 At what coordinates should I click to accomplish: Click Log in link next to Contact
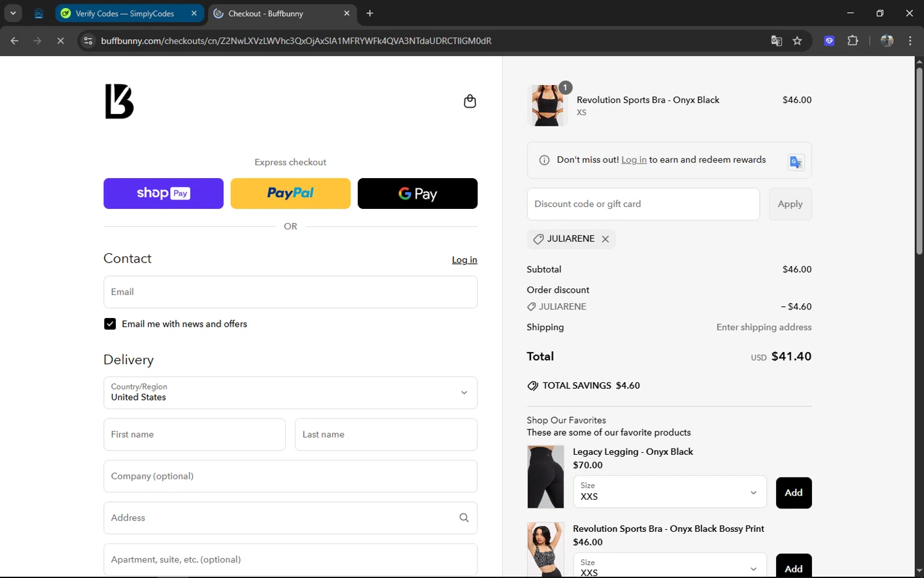point(464,260)
